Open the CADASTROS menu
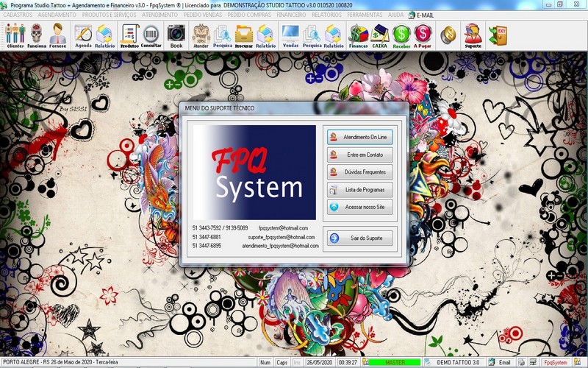 tap(17, 15)
